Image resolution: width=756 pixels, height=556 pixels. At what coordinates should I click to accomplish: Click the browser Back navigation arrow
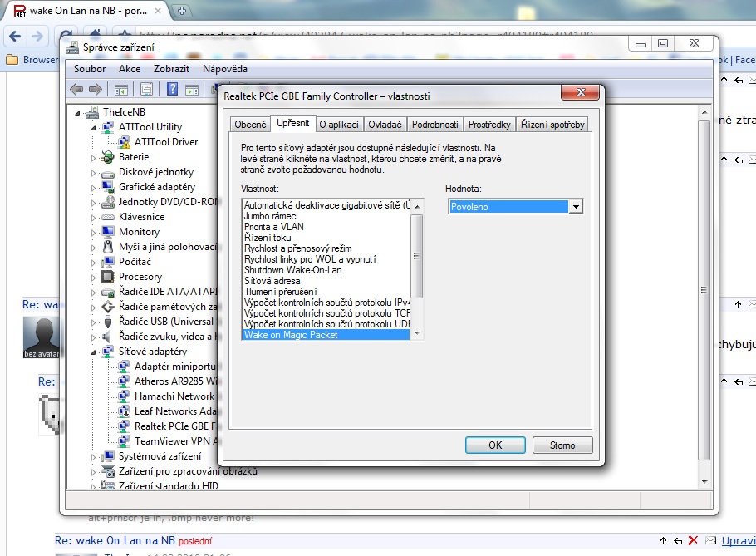coord(16,37)
